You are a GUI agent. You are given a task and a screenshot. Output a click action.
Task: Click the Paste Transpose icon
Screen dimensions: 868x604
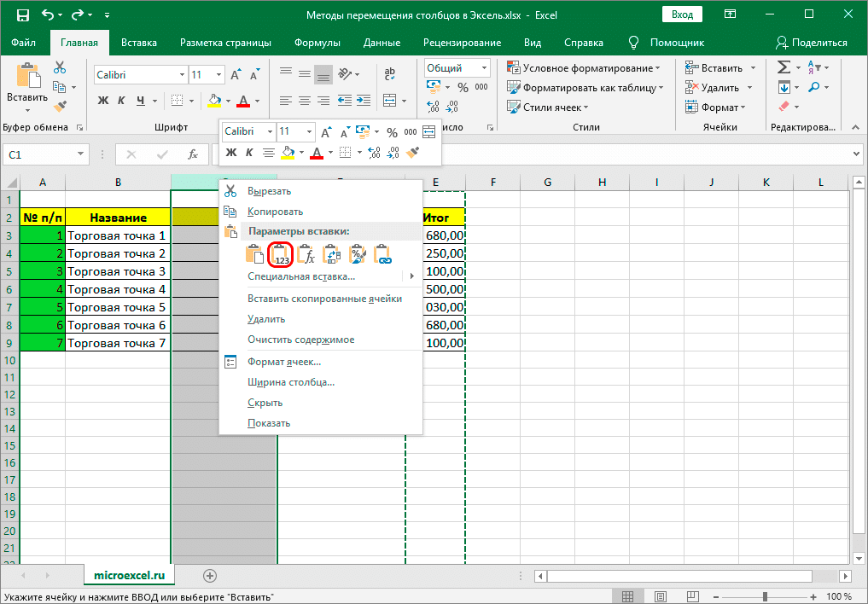pos(332,254)
